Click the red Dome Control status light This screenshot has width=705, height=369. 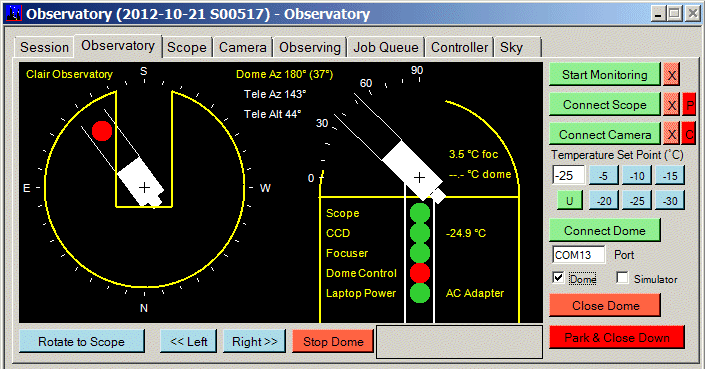click(420, 273)
